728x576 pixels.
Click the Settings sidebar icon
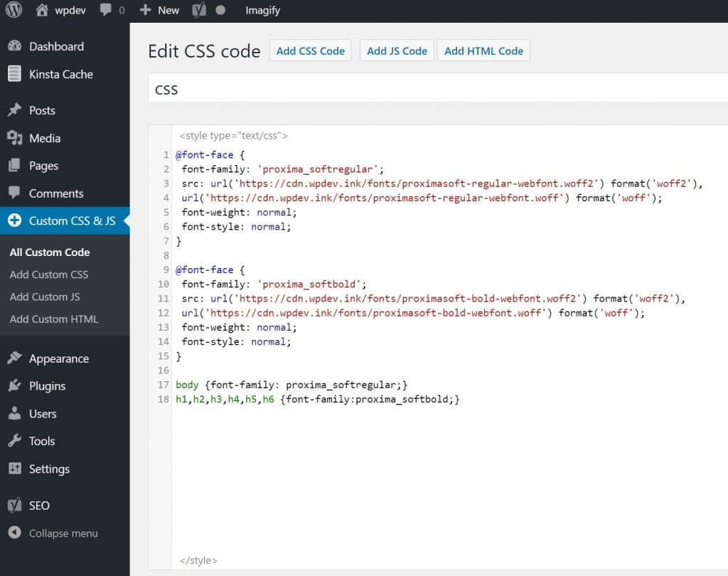click(x=16, y=469)
